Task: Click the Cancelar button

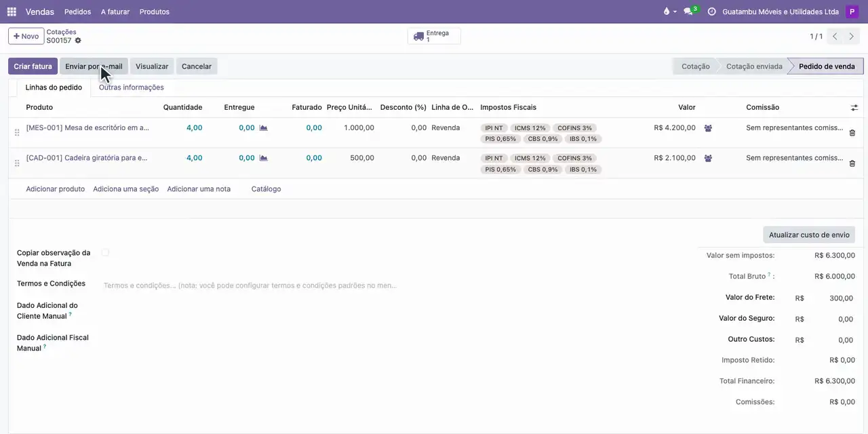Action: 197,66
